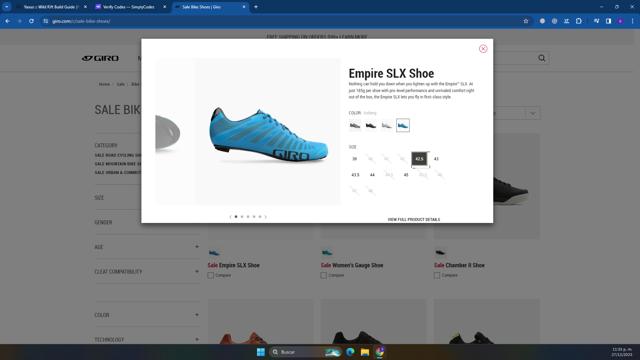This screenshot has height=360, width=640.
Task: Choose size 44
Action: [372, 175]
